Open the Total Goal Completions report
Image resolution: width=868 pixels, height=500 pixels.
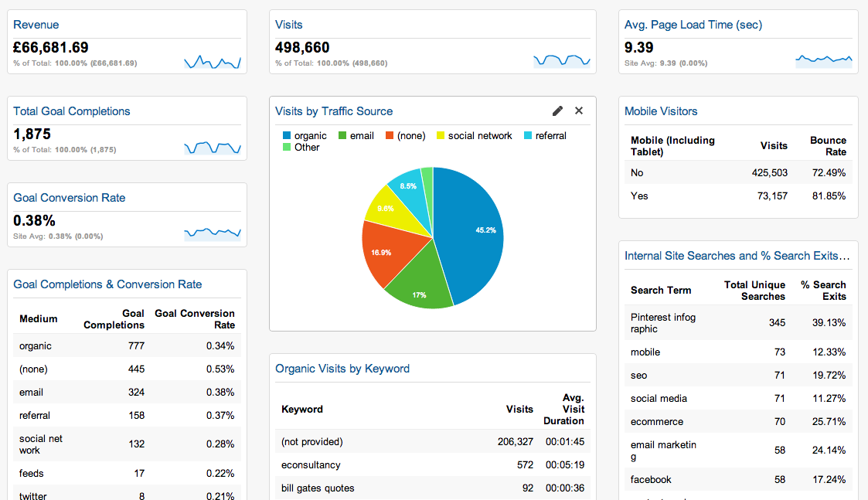point(71,111)
